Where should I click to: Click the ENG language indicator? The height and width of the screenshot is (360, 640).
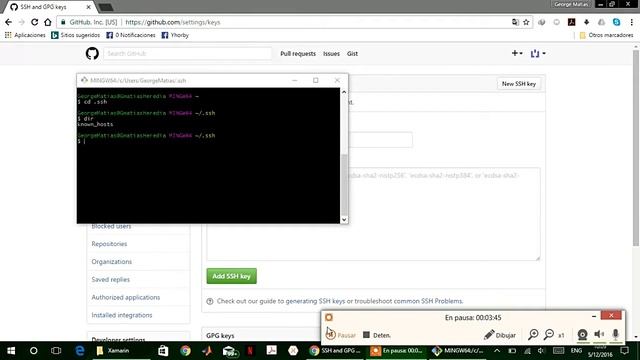coord(576,351)
